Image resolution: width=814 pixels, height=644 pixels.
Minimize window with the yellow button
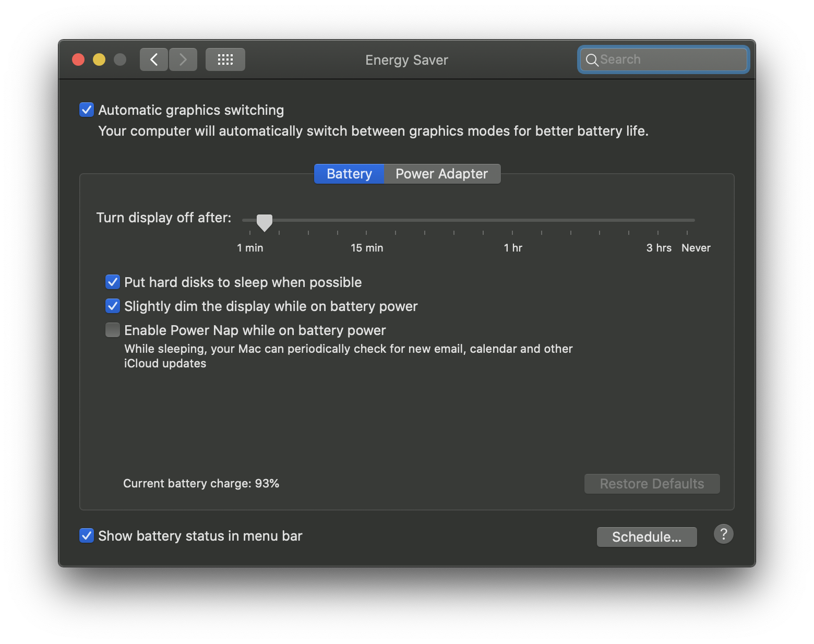pos(99,59)
